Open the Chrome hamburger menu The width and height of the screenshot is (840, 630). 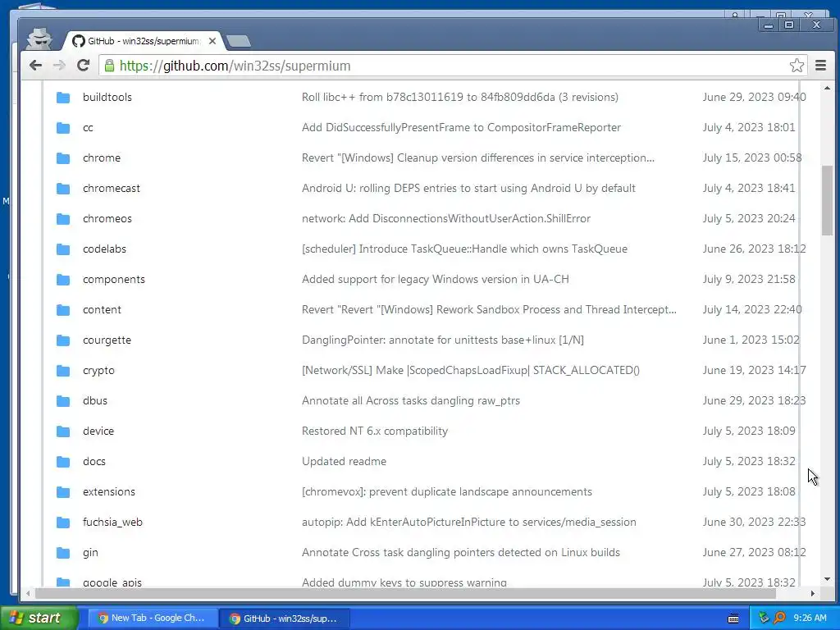point(820,66)
